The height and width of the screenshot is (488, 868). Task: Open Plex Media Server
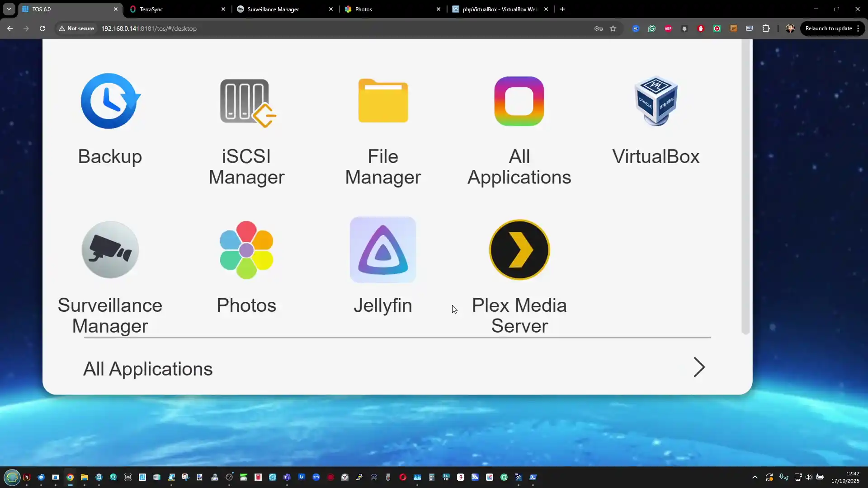pos(519,249)
